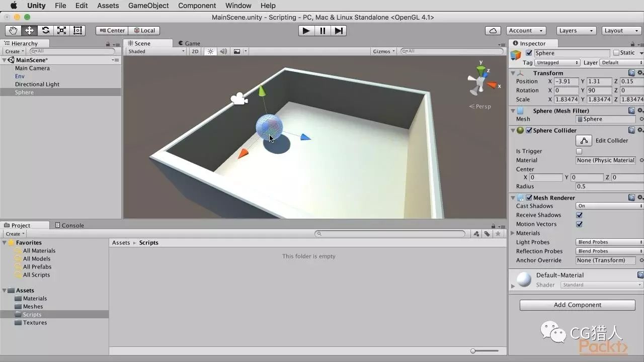Open Hierarchy Create dropdown
The height and width of the screenshot is (362, 644).
click(15, 51)
